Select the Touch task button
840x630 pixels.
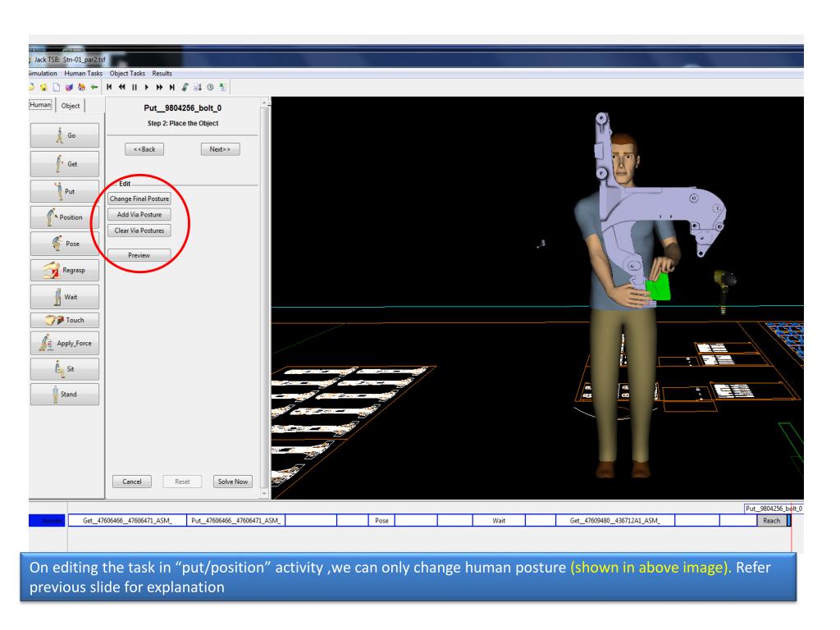click(x=65, y=319)
